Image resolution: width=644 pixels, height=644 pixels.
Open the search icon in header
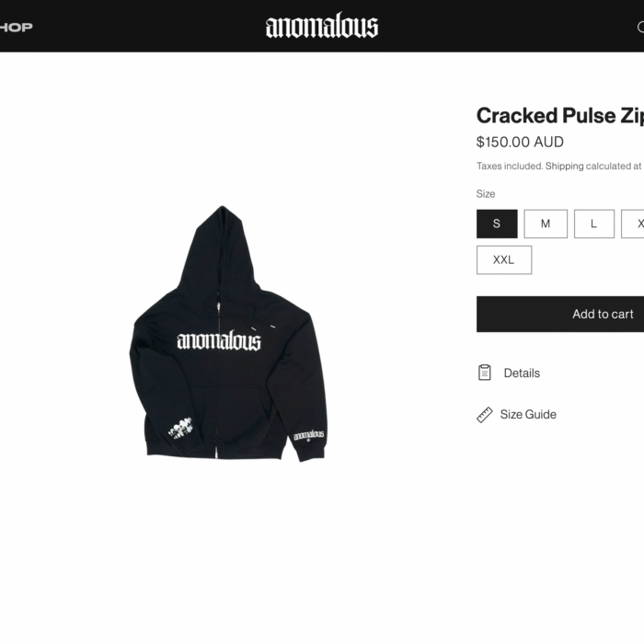640,27
